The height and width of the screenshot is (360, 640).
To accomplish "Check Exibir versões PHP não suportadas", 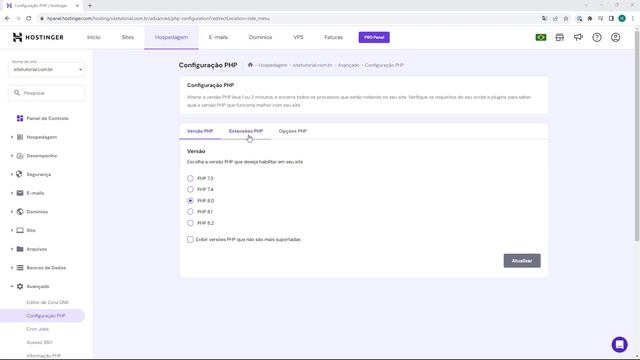I will point(190,240).
